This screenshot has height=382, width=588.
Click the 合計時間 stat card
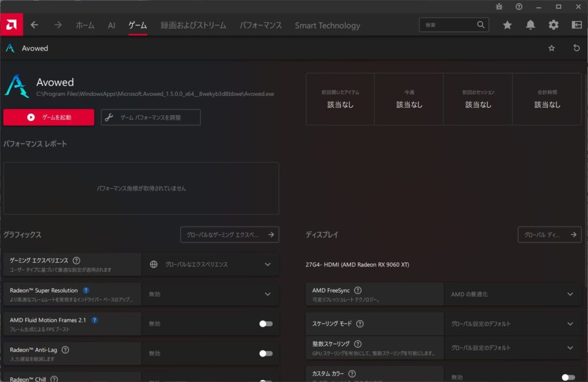547,99
